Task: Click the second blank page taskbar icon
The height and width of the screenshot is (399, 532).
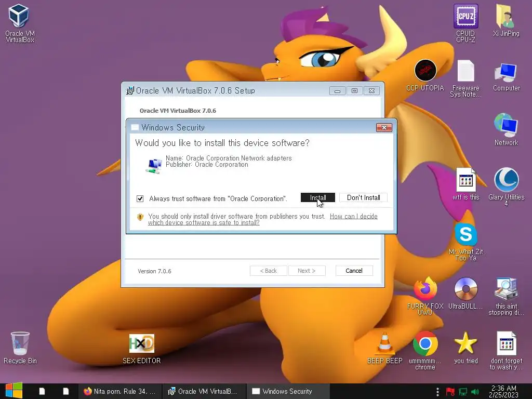Action: tap(66, 391)
